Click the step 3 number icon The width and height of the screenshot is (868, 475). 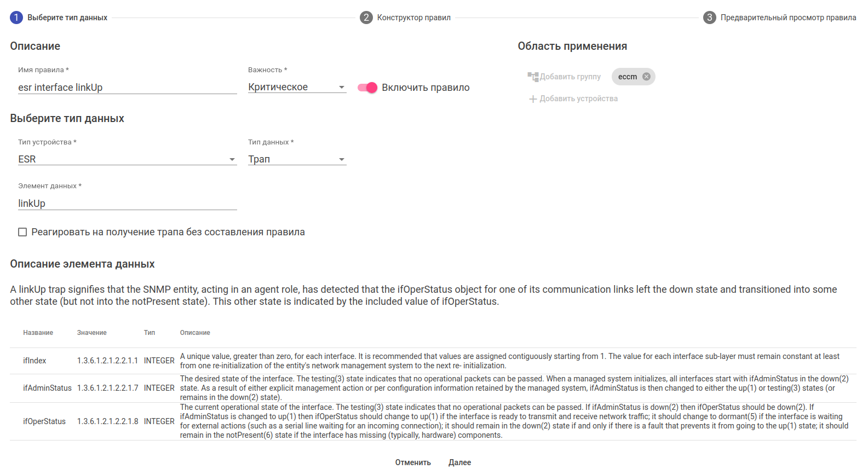pyautogui.click(x=709, y=18)
